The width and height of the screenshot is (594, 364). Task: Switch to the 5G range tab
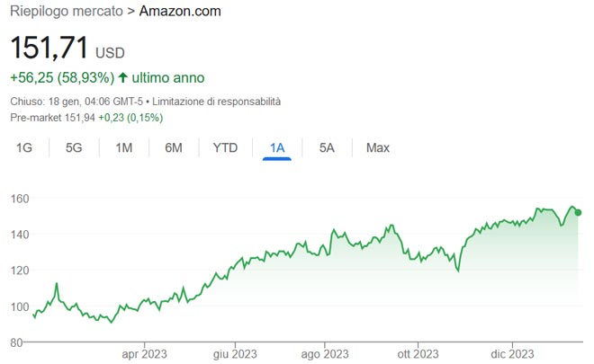[x=74, y=147]
